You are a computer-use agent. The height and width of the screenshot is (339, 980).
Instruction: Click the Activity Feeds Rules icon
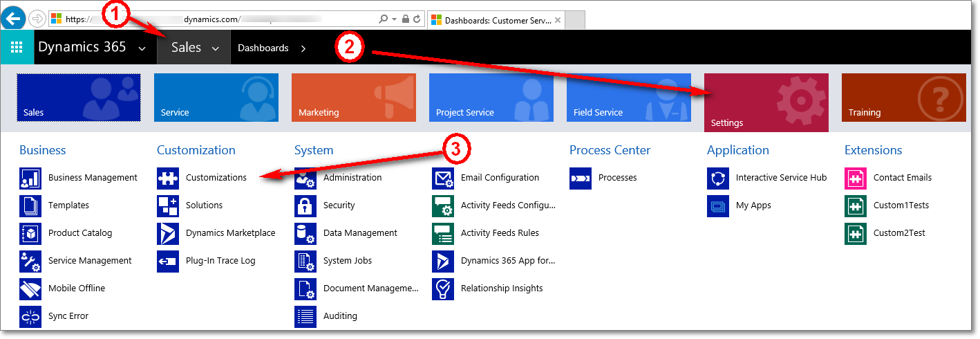tap(443, 233)
